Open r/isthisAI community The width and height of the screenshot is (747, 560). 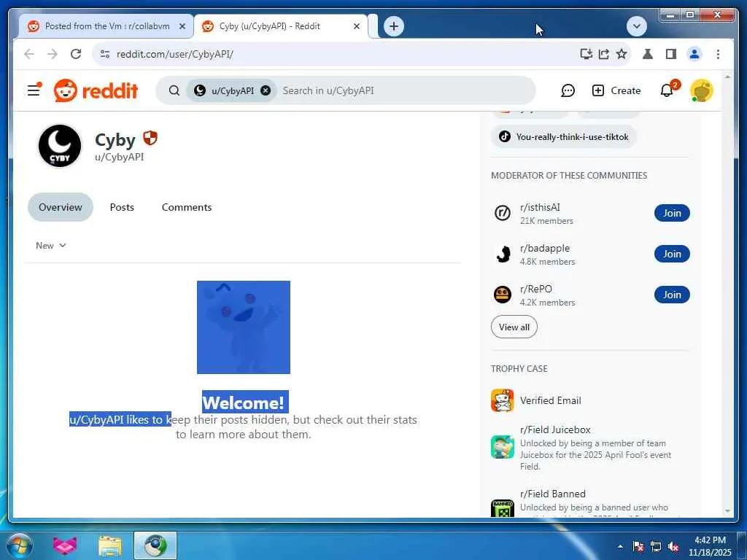coord(541,207)
